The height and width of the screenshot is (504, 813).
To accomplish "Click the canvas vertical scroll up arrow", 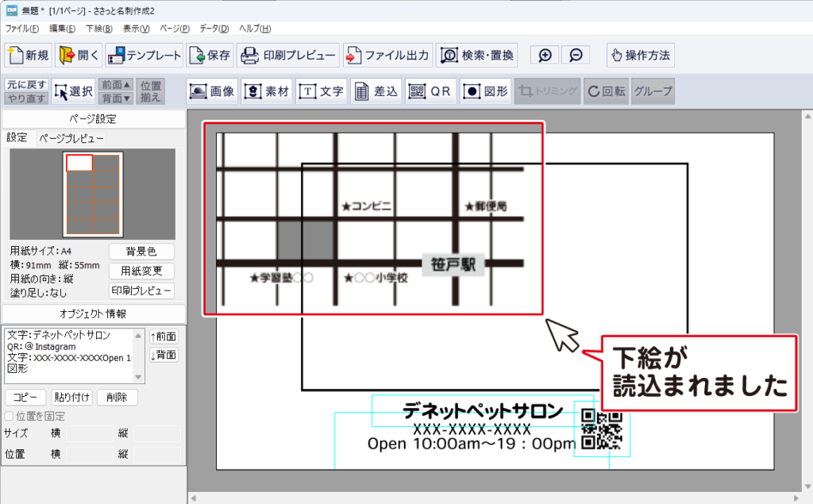I will pos(807,117).
